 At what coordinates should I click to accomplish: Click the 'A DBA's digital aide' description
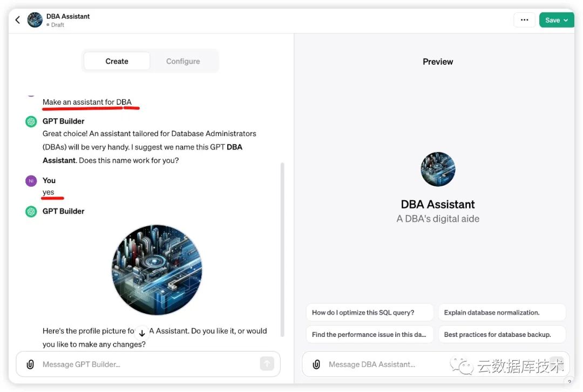(x=438, y=219)
